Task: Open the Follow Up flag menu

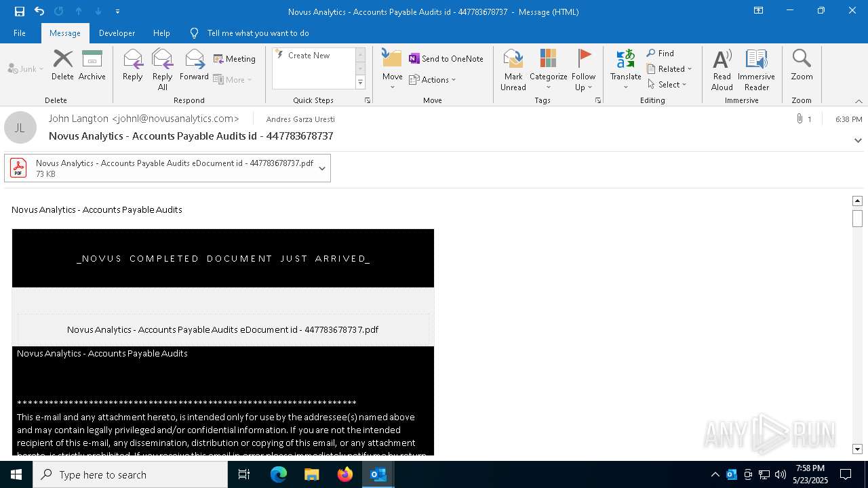Action: click(583, 69)
